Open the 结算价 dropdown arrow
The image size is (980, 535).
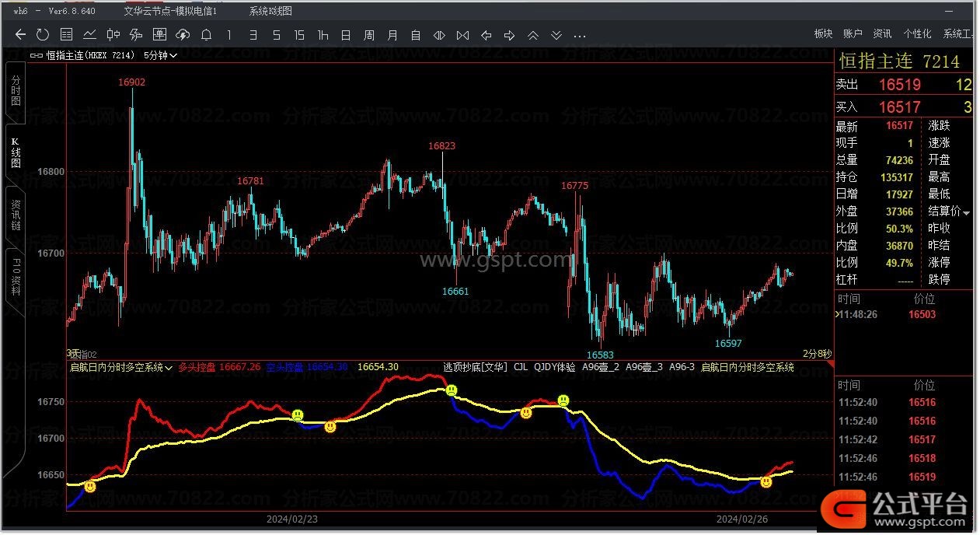967,213
